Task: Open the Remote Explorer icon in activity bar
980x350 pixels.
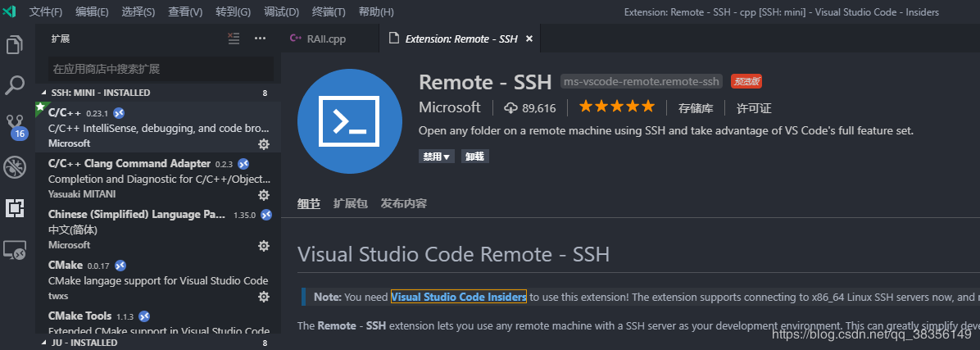Action: (15, 251)
